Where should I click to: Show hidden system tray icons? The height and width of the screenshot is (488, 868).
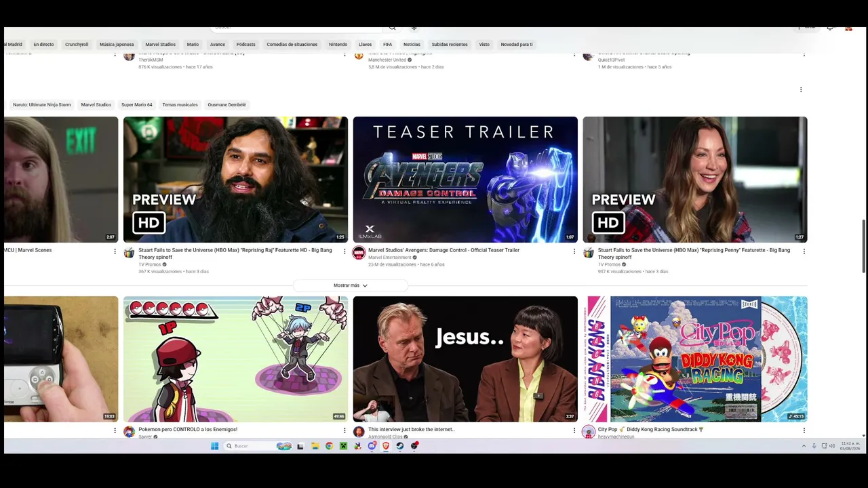tap(804, 446)
